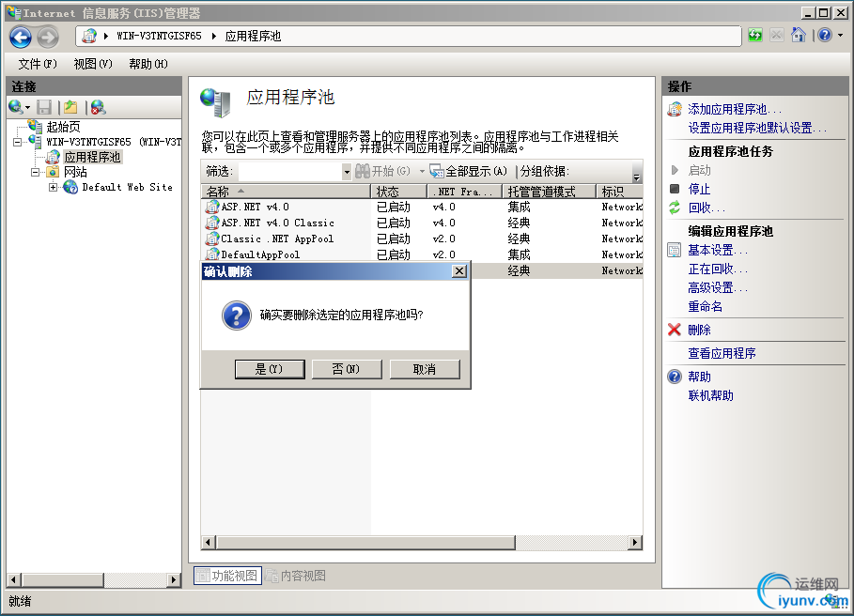Click the Back navigation arrow

tap(21, 37)
